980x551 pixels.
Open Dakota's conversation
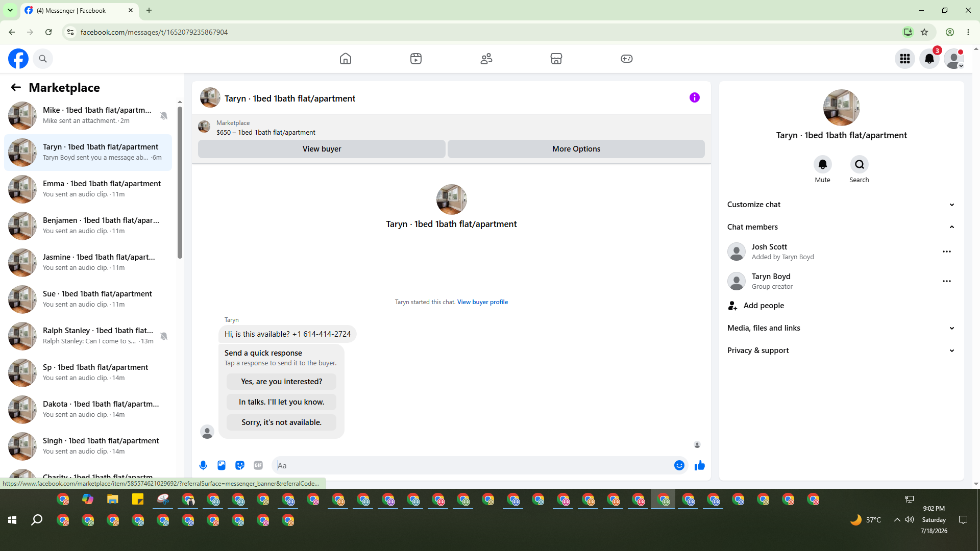88,409
